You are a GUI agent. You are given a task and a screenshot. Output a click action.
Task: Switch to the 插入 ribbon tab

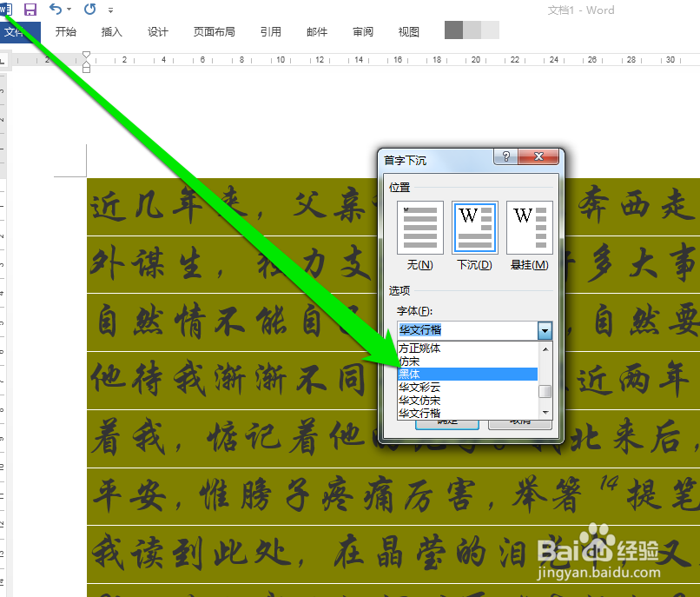point(111,31)
